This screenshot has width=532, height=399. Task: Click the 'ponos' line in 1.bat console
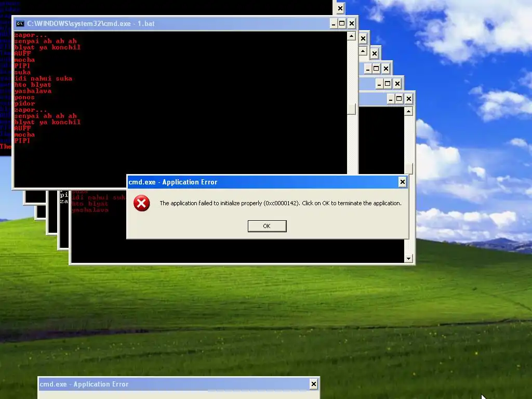[24, 97]
